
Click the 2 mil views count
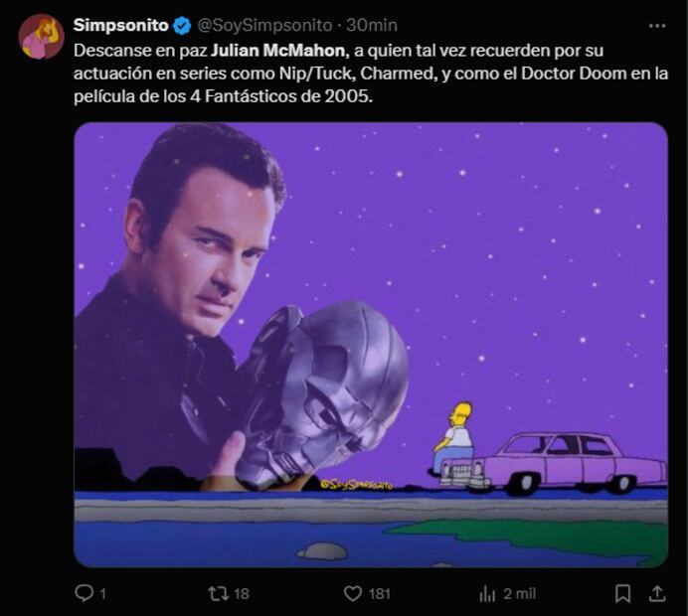tap(520, 593)
